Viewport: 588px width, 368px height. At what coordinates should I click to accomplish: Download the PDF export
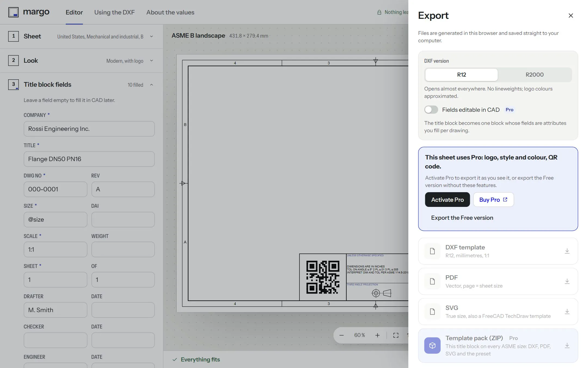(498, 281)
